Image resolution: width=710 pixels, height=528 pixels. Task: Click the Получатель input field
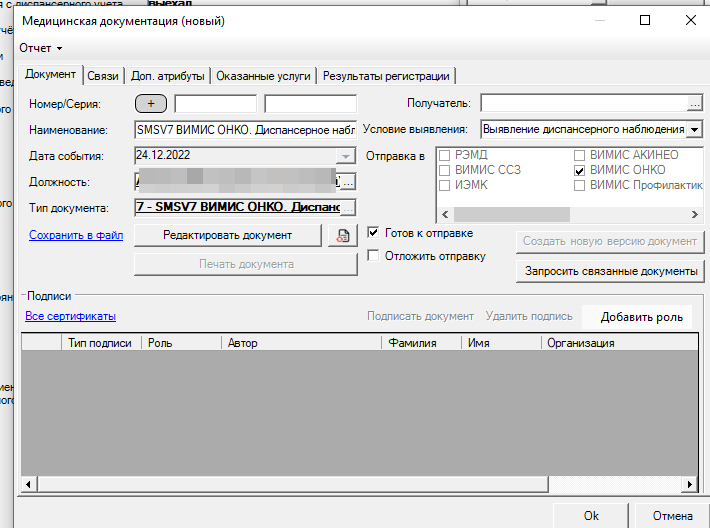click(584, 103)
